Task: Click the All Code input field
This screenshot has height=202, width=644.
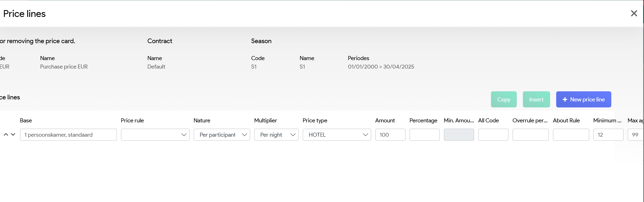Action: pos(493,135)
